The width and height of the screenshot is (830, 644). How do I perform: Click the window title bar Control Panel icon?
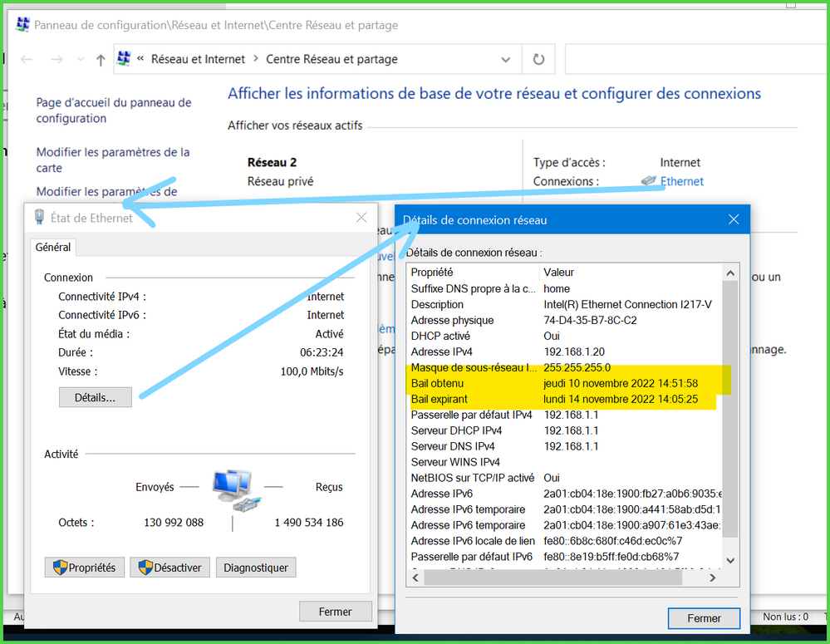click(x=22, y=24)
